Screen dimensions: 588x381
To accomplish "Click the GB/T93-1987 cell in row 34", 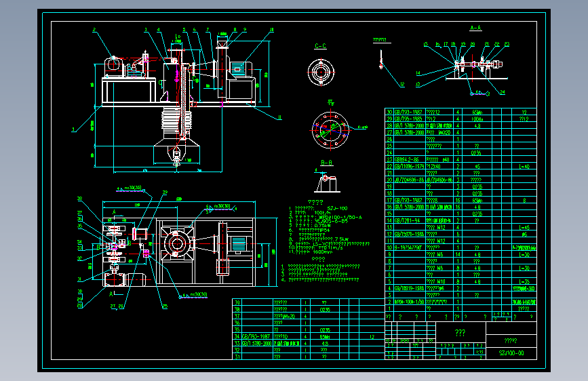I will 256,337.
